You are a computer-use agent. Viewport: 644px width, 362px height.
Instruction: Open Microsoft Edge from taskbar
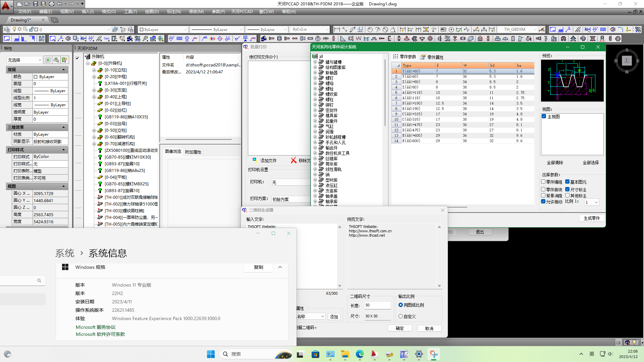[360, 354]
